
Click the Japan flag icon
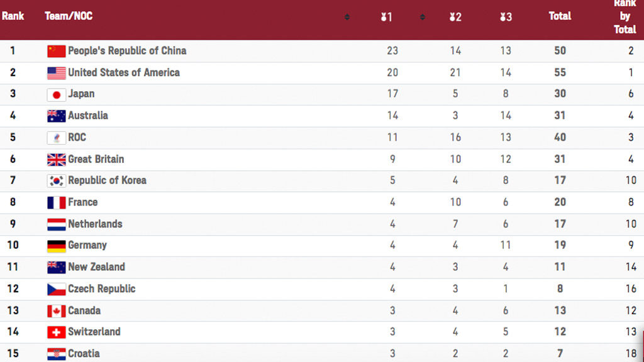(x=56, y=94)
